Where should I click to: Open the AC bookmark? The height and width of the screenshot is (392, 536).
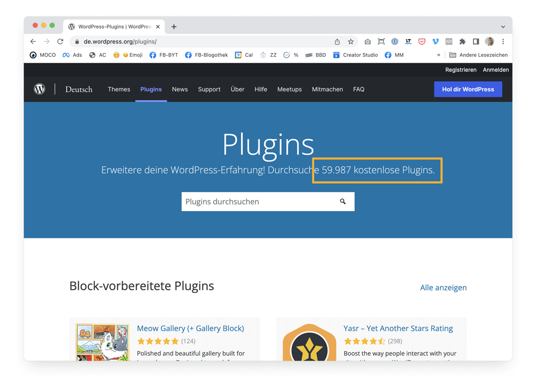point(98,55)
